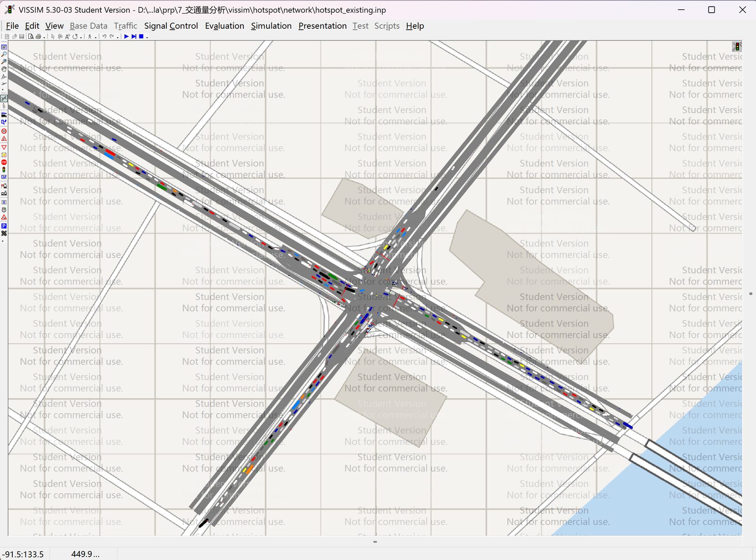
Task: Open the Help menu
Action: [x=415, y=26]
